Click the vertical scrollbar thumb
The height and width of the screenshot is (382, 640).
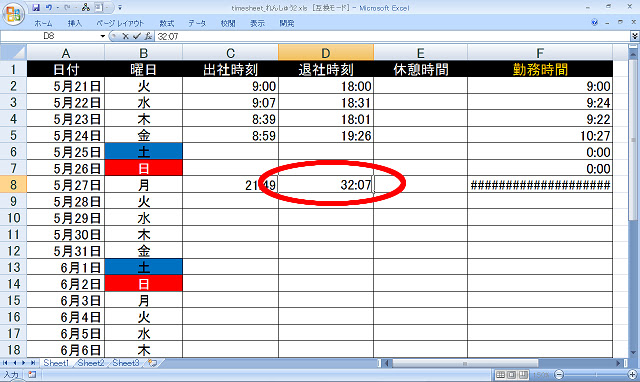click(x=634, y=140)
